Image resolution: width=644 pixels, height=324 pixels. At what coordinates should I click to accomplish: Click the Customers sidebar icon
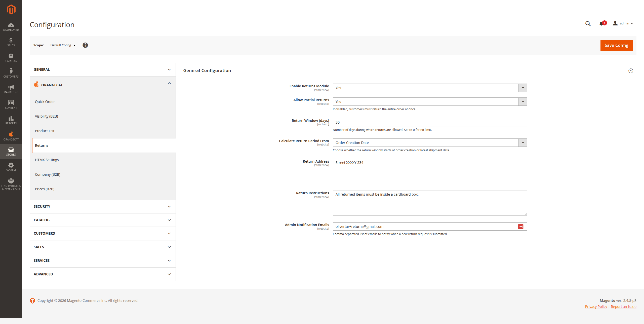pos(11,73)
